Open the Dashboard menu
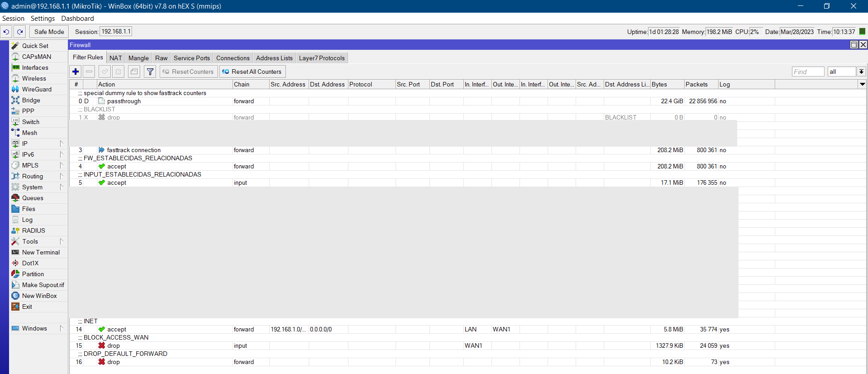This screenshot has height=374, width=868. point(77,19)
